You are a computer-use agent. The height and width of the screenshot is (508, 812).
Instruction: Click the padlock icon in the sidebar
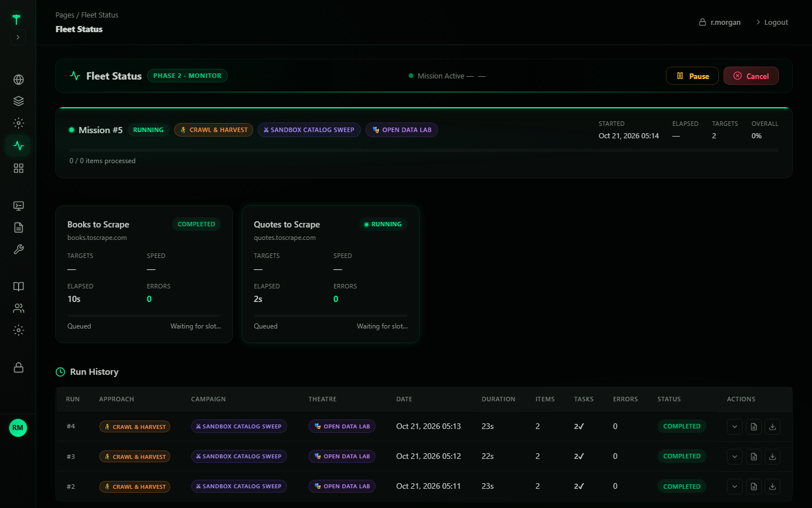[19, 367]
